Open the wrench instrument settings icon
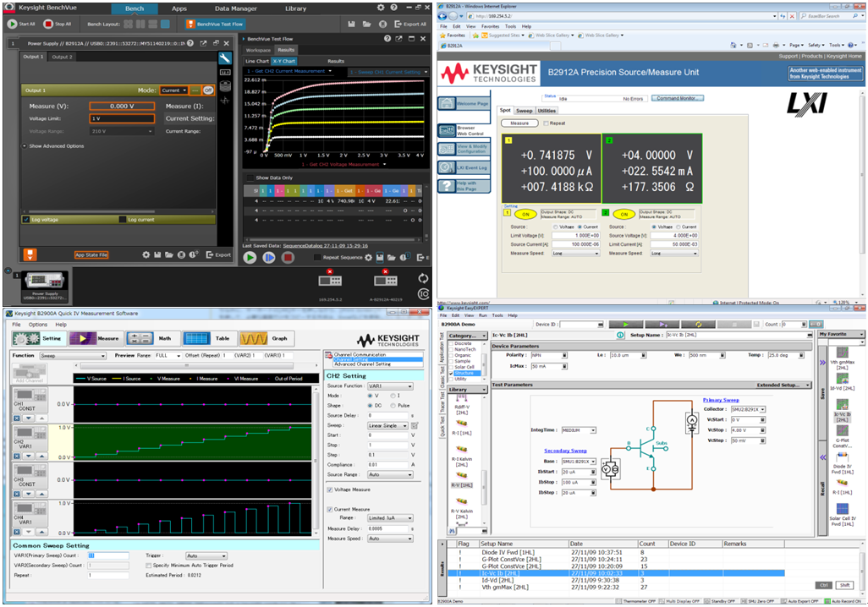 (225, 58)
